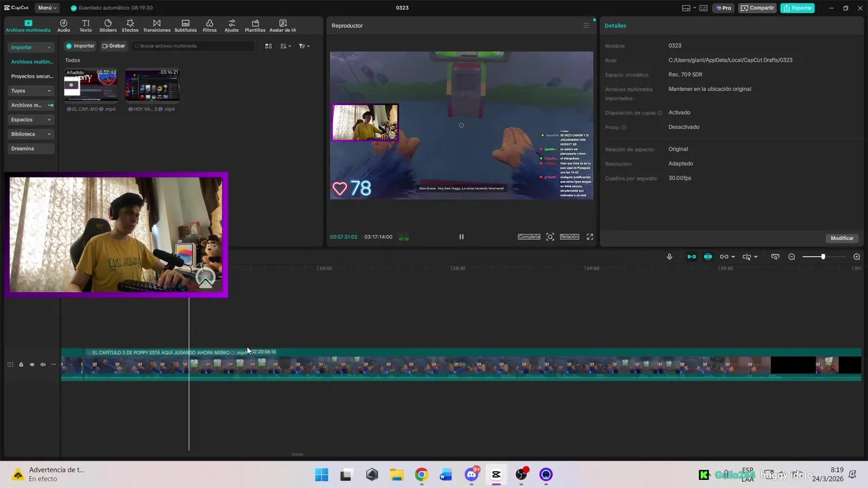This screenshot has width=868, height=488.
Task: Toggle the track cover icon
Action: pyautogui.click(x=10, y=365)
